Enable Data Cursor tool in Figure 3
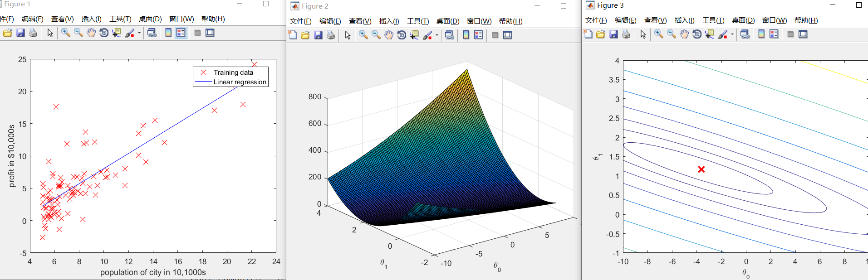The width and height of the screenshot is (868, 280). coord(710,34)
